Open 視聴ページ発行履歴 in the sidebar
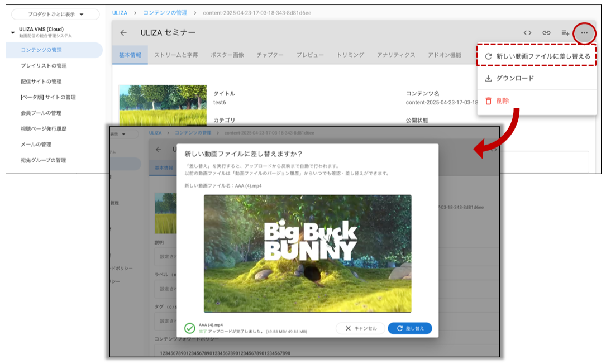This screenshot has height=364, width=606. tap(44, 128)
